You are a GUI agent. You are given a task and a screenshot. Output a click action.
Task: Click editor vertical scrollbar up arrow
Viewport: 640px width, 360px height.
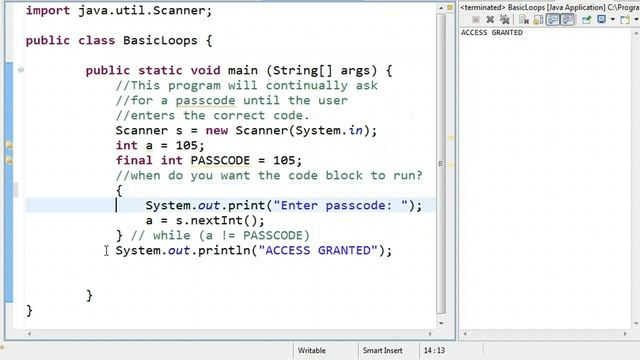tap(441, 8)
